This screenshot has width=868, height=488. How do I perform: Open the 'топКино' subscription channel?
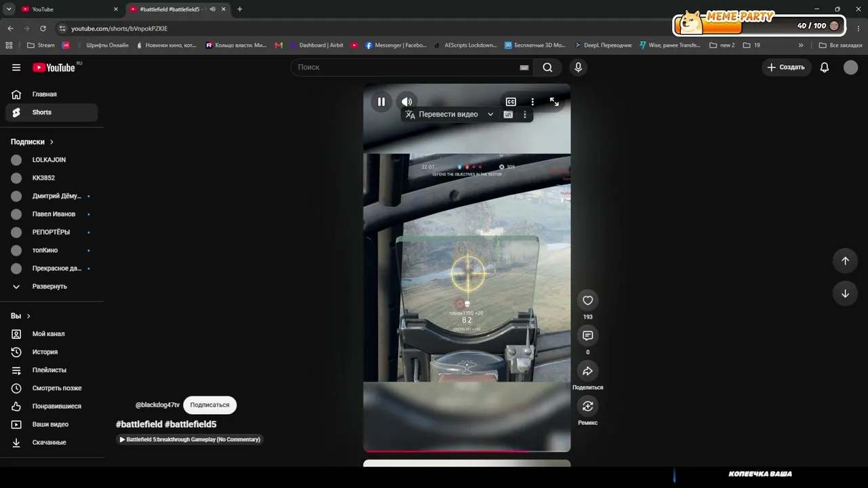52,250
